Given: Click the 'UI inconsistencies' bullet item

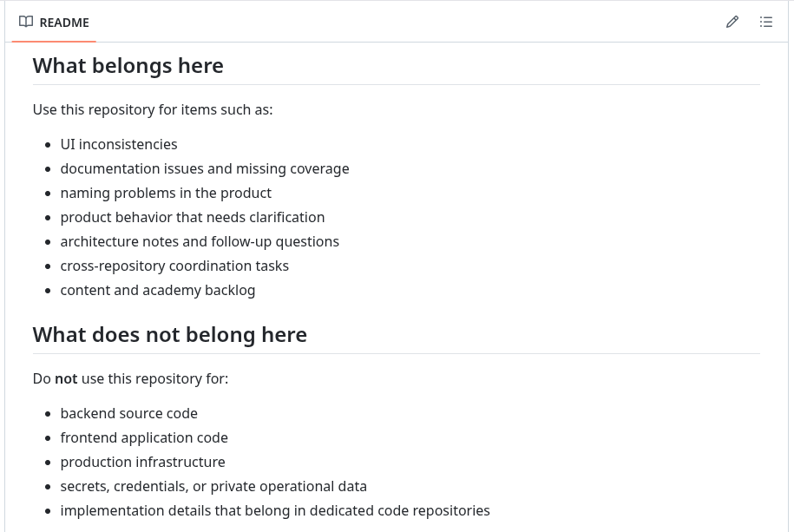Looking at the screenshot, I should pyautogui.click(x=118, y=144).
